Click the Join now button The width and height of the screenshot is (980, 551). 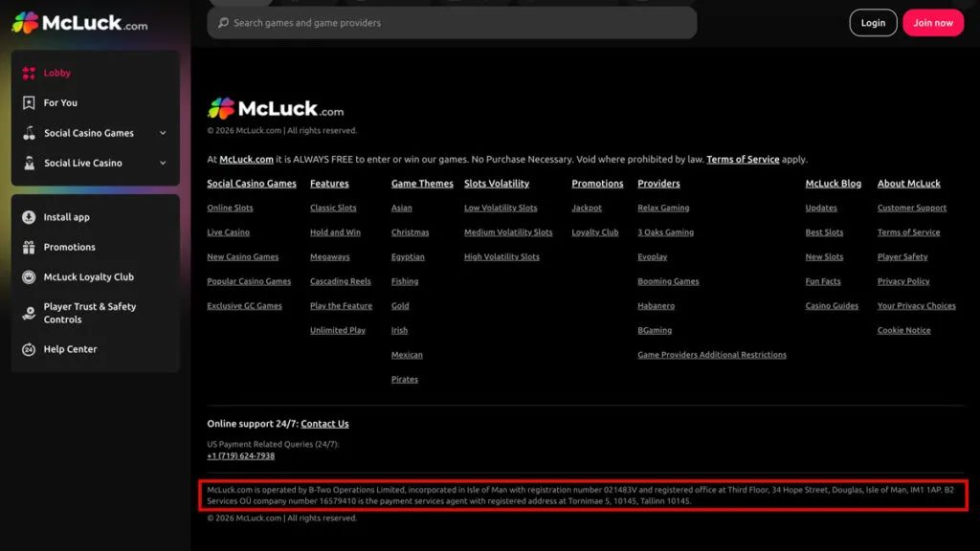point(933,23)
